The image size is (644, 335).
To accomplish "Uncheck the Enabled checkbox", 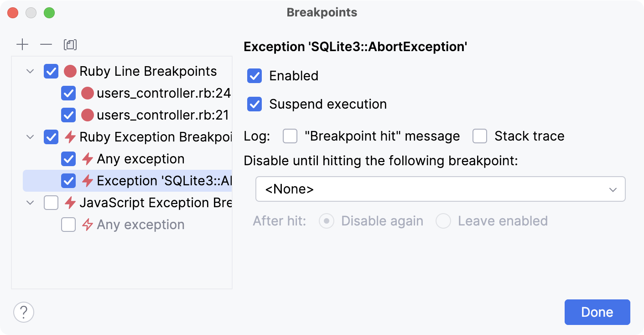I will click(254, 76).
